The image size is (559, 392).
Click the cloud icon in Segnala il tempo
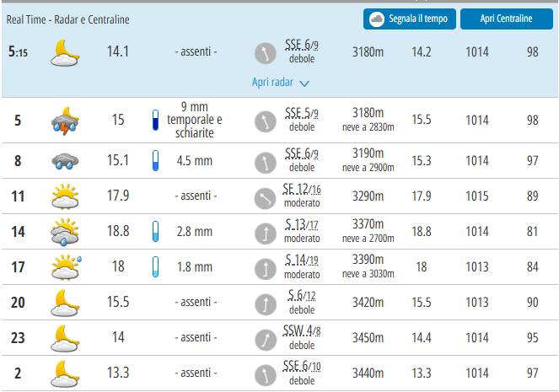point(376,19)
